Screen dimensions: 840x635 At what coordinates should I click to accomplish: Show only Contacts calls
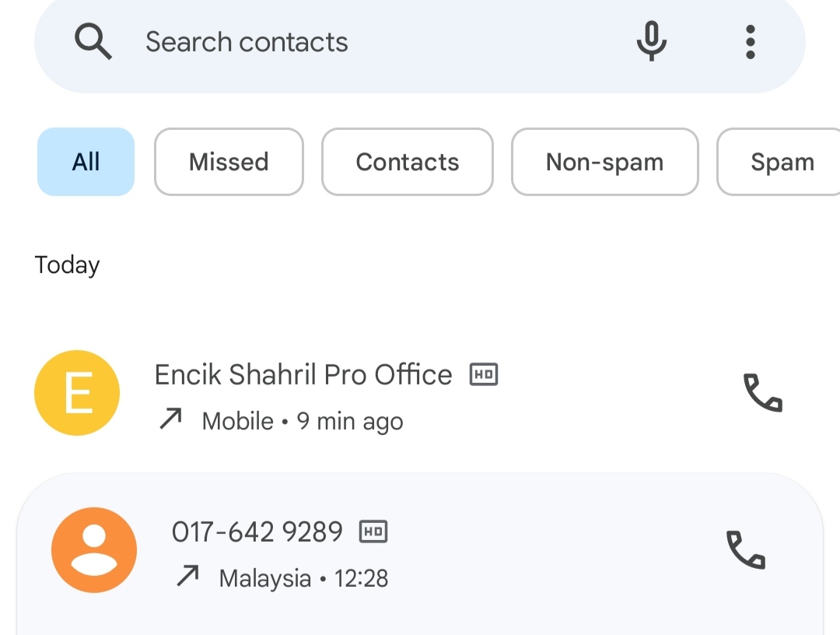pyautogui.click(x=408, y=162)
